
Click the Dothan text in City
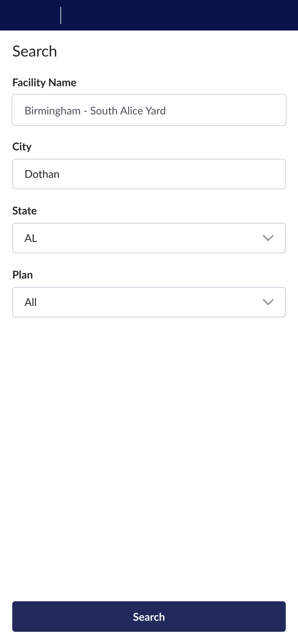[42, 174]
